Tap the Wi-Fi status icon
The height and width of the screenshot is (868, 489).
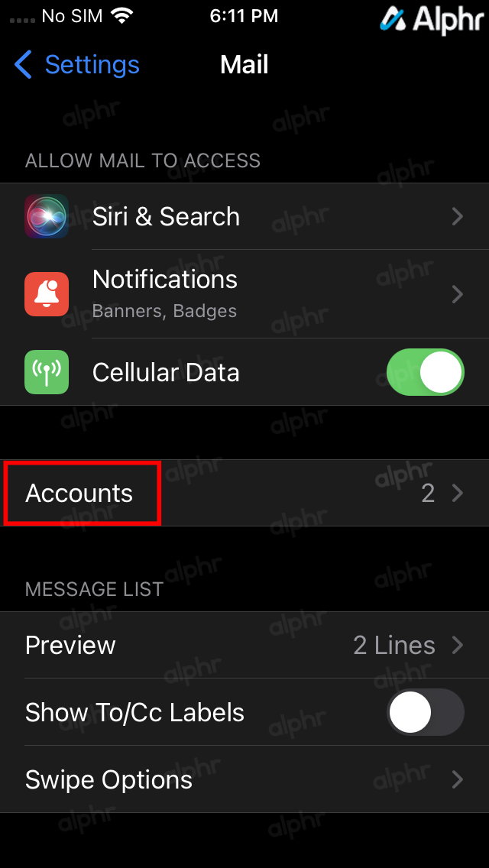[122, 16]
